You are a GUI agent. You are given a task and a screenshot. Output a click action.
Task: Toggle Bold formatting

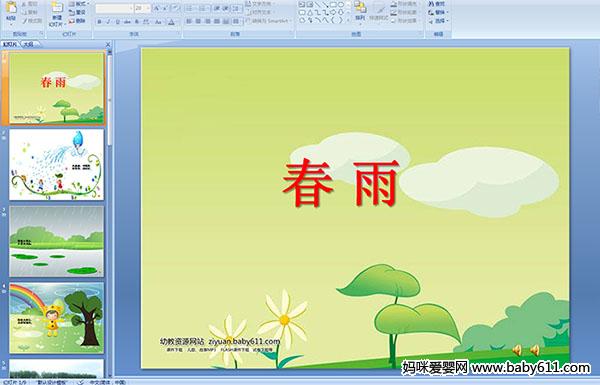pos(99,22)
